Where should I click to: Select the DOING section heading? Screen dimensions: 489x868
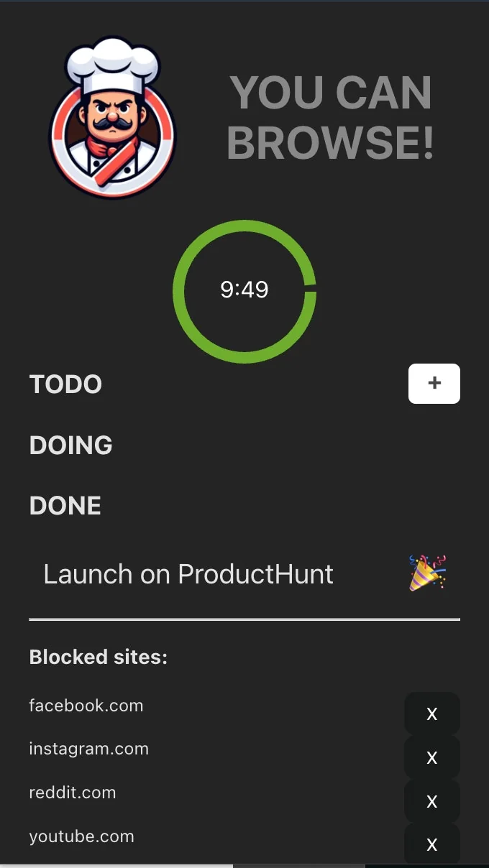pyautogui.click(x=70, y=445)
